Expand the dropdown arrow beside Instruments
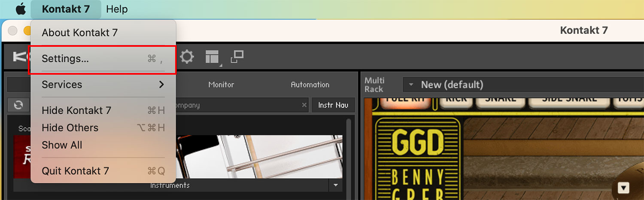Image resolution: width=644 pixels, height=200 pixels. pyautogui.click(x=335, y=185)
